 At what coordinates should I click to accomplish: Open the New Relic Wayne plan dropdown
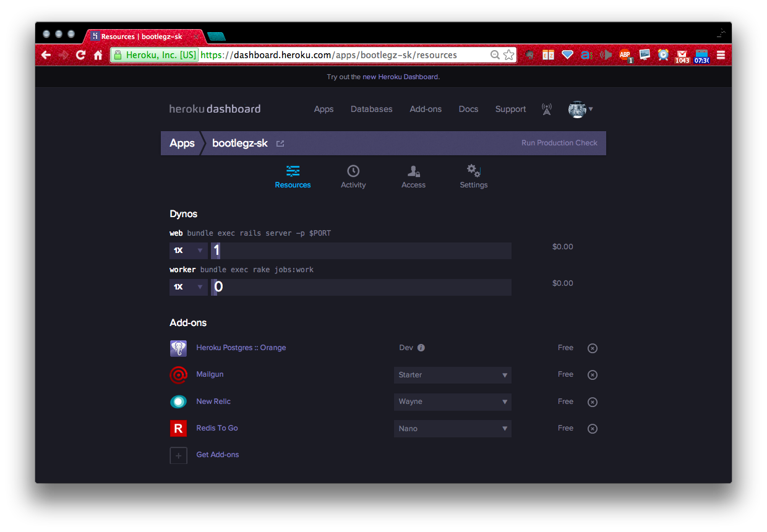tap(453, 401)
